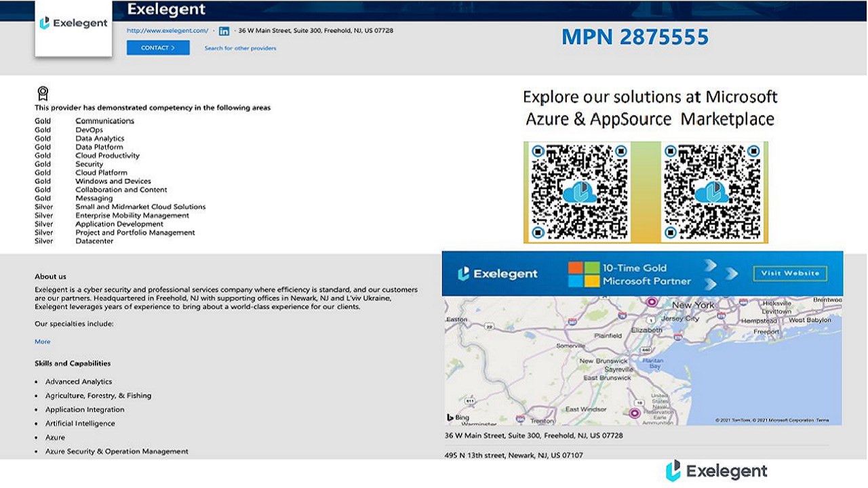Image resolution: width=868 pixels, height=488 pixels.
Task: Click Explore our solutions heading
Action: [x=650, y=108]
